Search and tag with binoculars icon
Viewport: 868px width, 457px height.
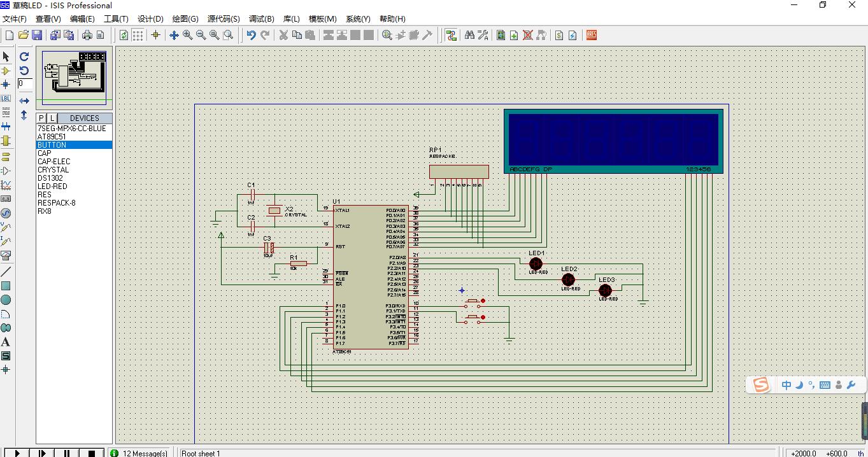point(469,35)
